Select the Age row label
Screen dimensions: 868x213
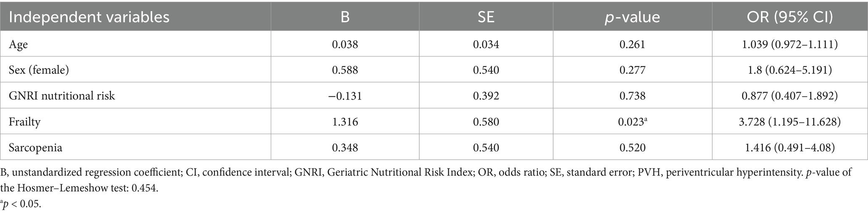18,44
